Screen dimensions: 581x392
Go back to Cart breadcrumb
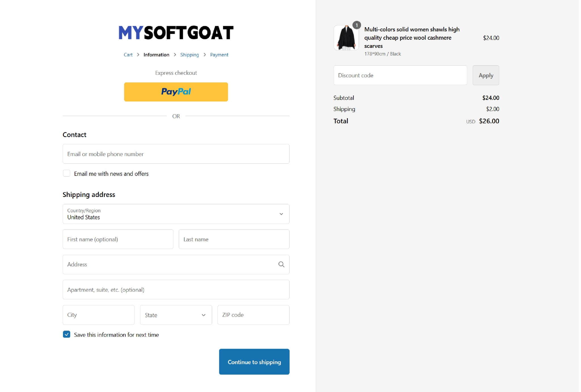128,55
